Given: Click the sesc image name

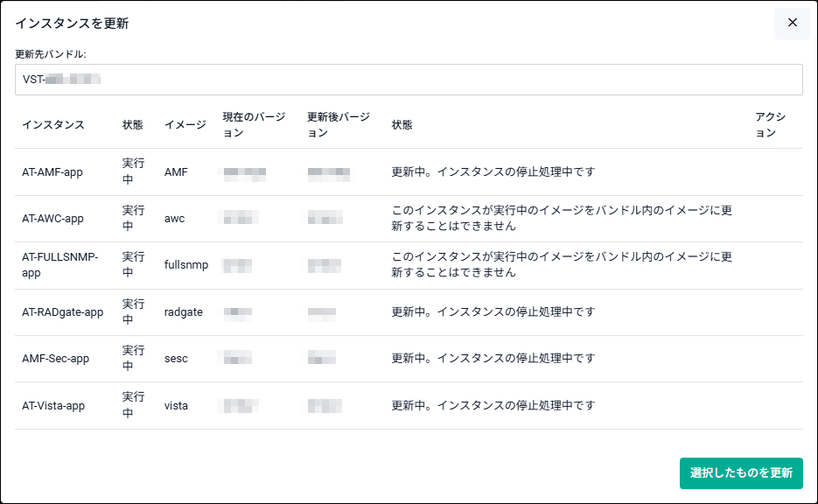Looking at the screenshot, I should pyautogui.click(x=176, y=359).
